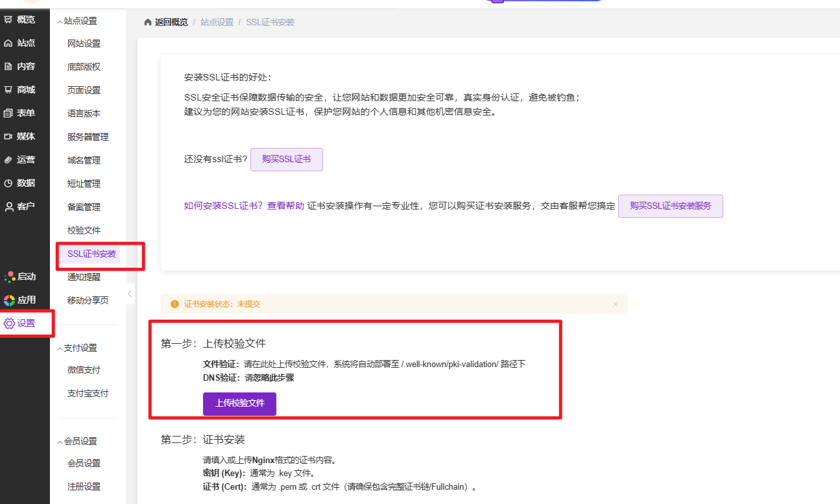The width and height of the screenshot is (840, 504).
Task: Open SSL证书安装 menu item
Action: (x=91, y=254)
